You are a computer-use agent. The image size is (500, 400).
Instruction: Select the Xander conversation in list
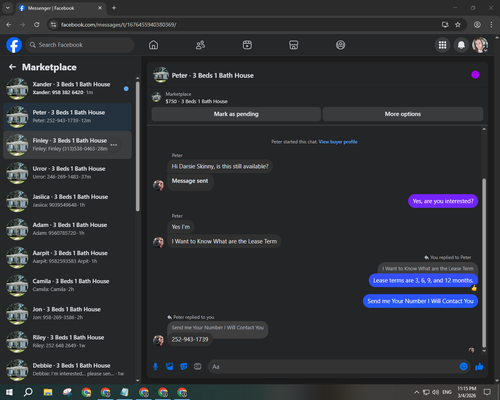[x=67, y=88]
